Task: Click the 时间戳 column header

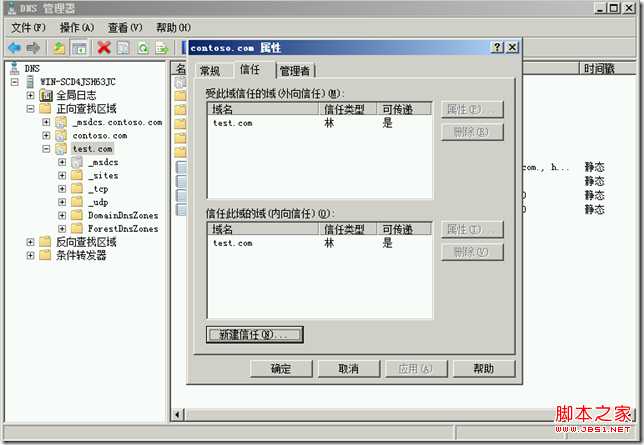Action: click(x=606, y=69)
